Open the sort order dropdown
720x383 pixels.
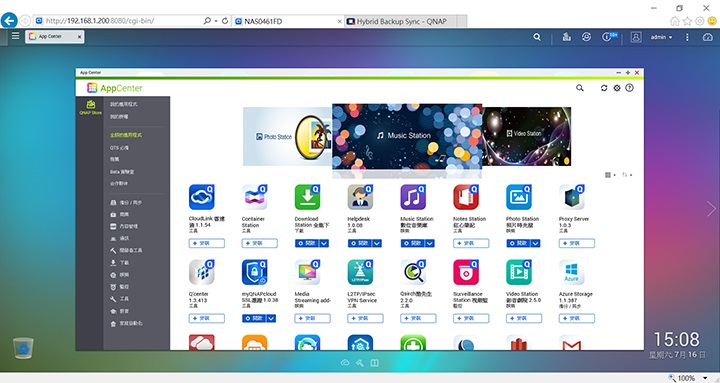pos(627,175)
